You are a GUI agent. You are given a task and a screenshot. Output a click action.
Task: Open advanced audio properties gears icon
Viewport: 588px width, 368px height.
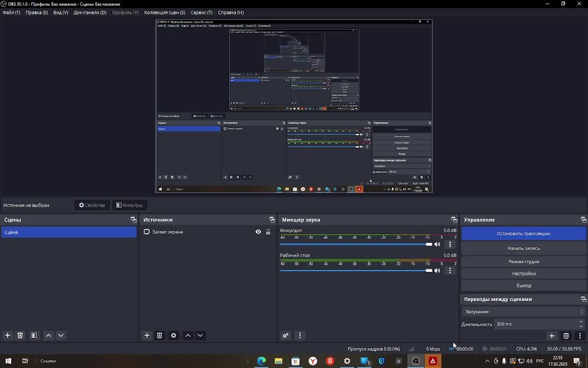coord(286,335)
